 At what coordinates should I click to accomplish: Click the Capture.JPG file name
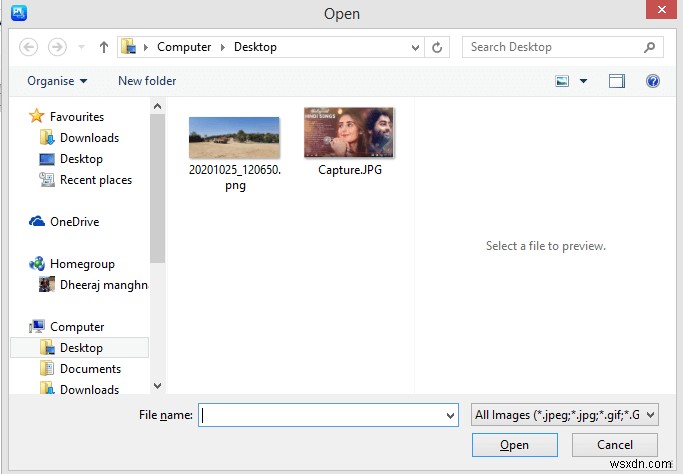click(350, 169)
